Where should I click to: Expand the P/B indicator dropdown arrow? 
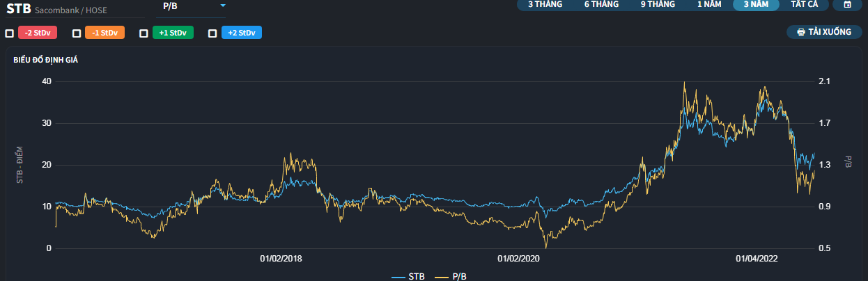click(222, 6)
